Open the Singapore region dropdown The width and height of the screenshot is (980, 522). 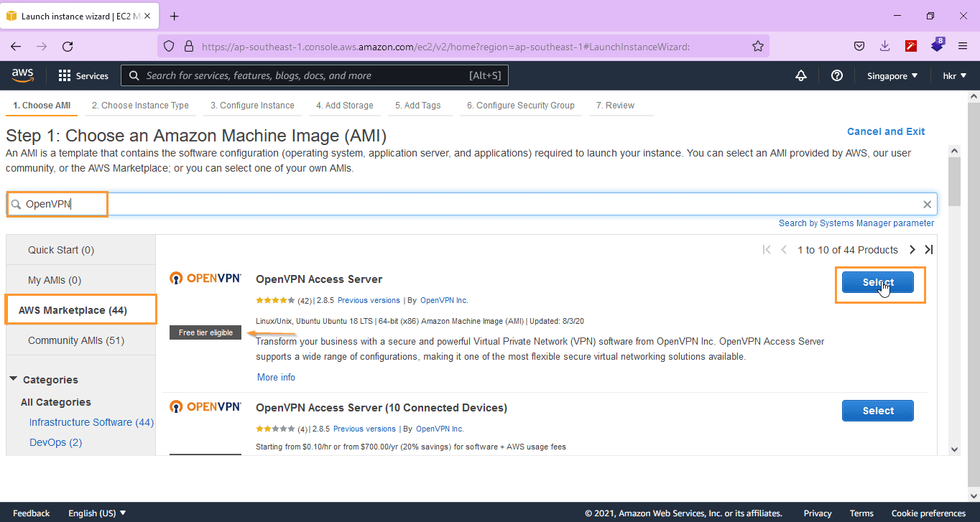[x=892, y=75]
